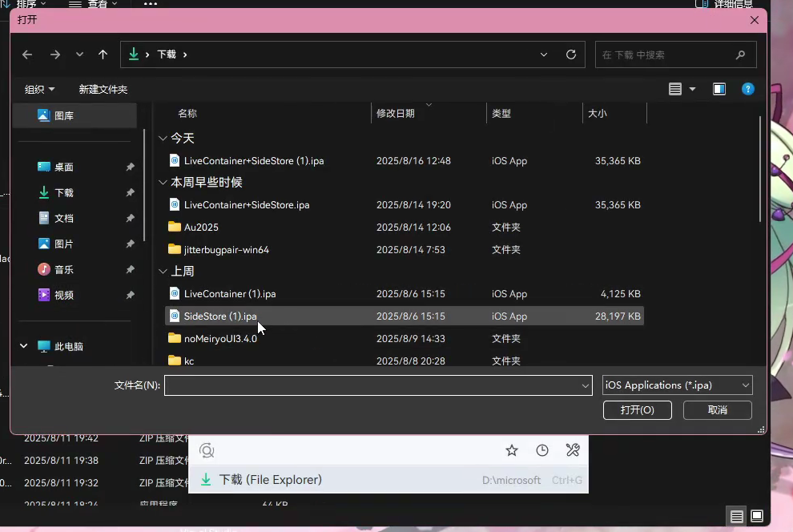This screenshot has width=793, height=532.
Task: Click the Refresh icon in address bar
Action: pos(570,54)
